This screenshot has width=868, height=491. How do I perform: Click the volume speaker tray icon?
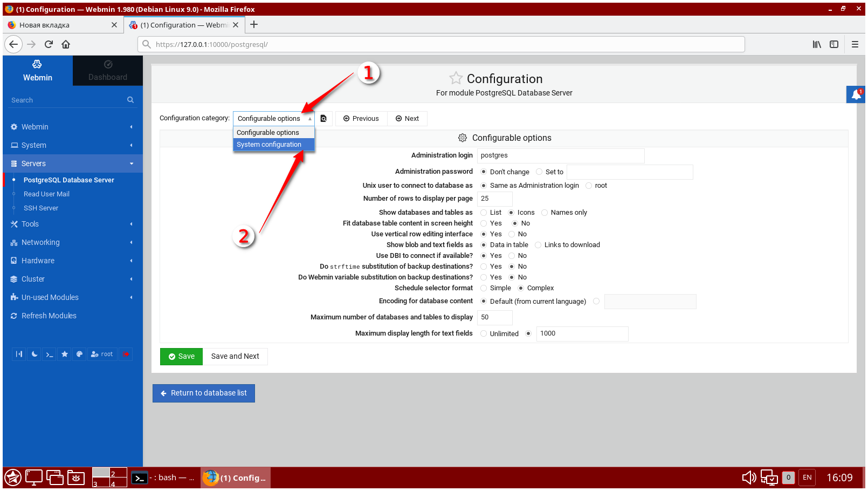click(x=749, y=478)
